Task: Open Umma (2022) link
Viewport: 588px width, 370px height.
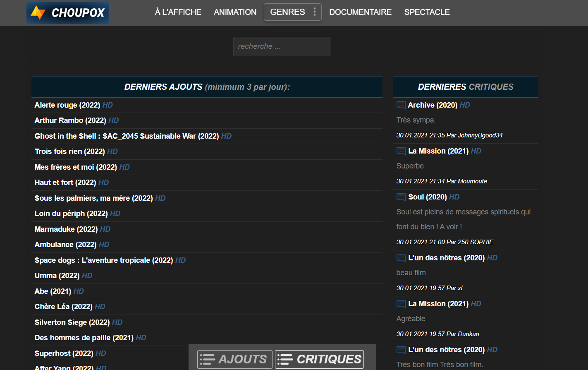Action: tap(57, 276)
